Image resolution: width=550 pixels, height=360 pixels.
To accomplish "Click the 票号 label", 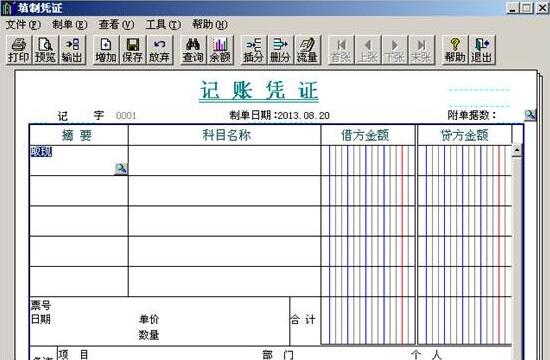I will coord(41,305).
